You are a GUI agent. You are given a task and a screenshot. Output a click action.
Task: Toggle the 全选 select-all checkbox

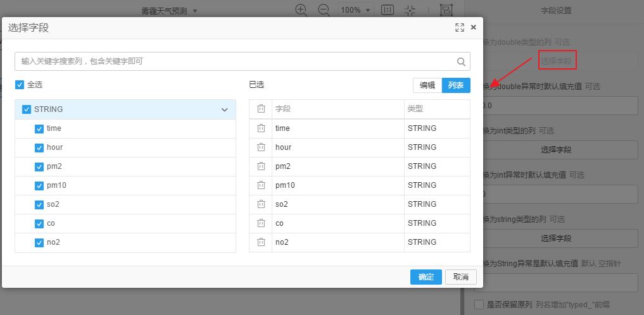click(x=19, y=85)
